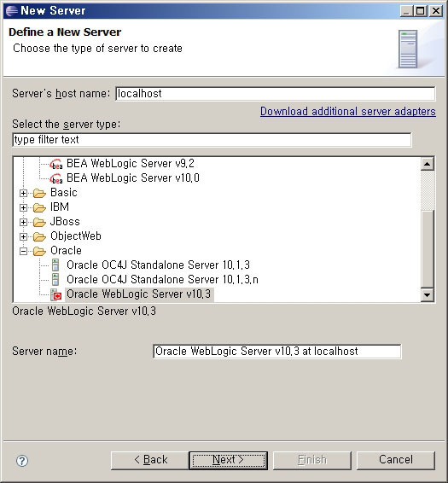Select the Oracle category label
Screen dimensions: 448x483
coord(66,250)
